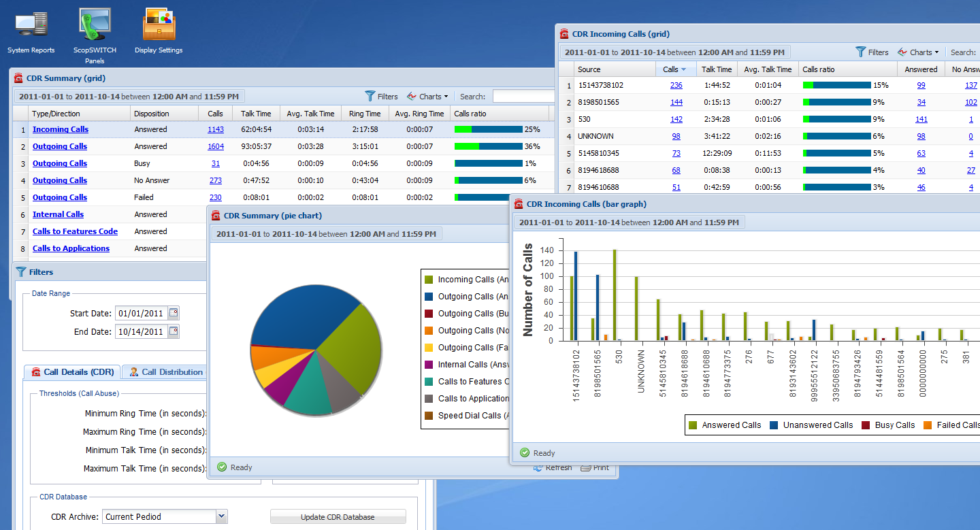
Task: Click the funnel icon in the Filters panel header
Action: [20, 271]
